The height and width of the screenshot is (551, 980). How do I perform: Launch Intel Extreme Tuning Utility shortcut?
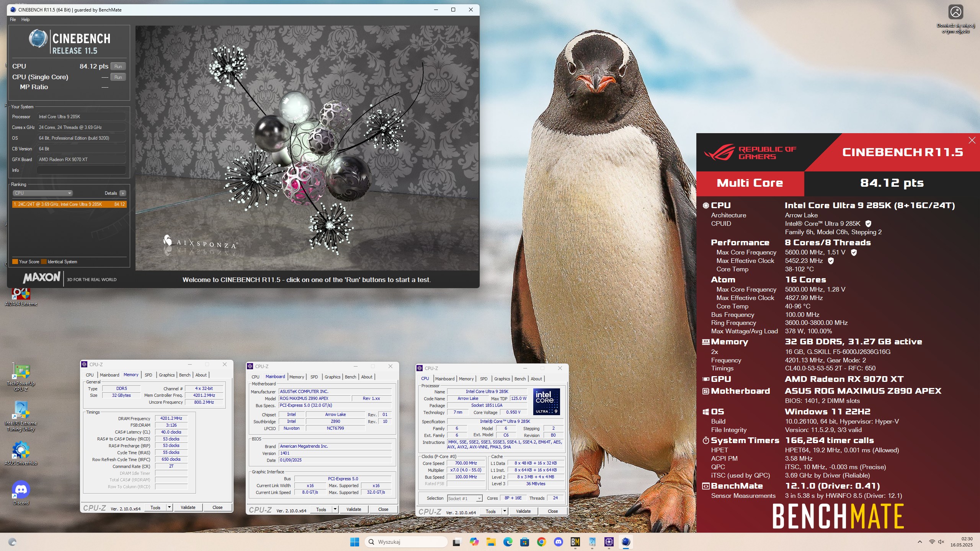click(21, 416)
